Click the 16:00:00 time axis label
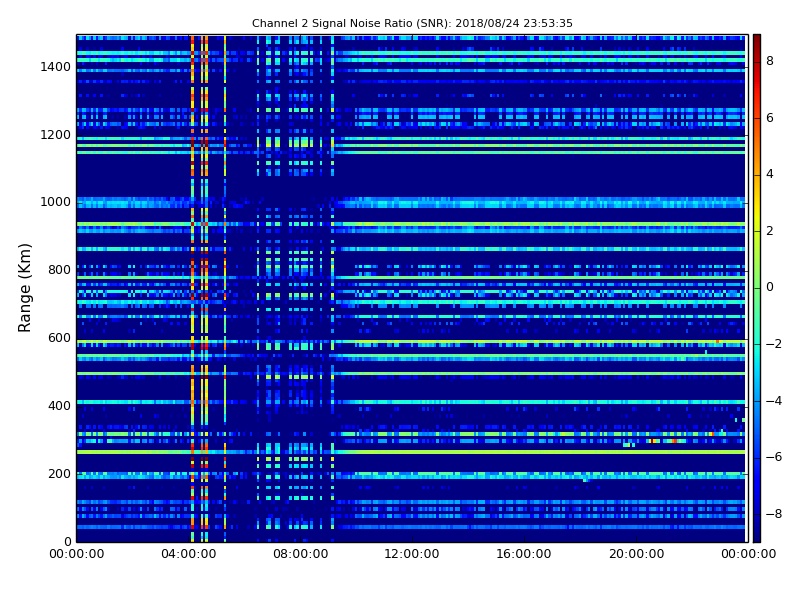The height and width of the screenshot is (600, 800). [524, 554]
